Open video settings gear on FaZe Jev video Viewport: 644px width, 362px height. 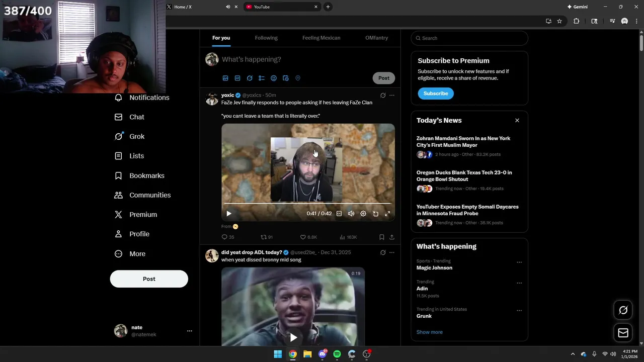[x=363, y=214]
